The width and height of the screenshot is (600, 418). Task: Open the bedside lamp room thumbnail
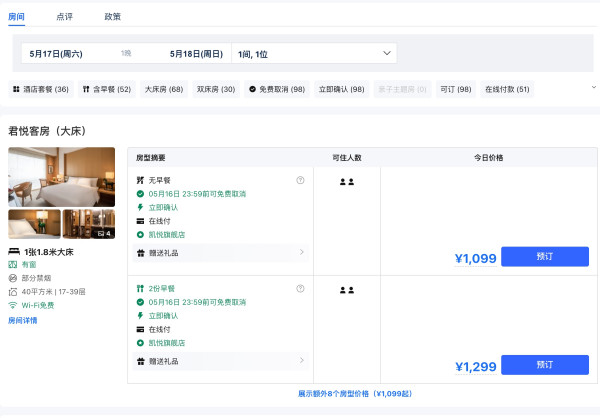tap(34, 224)
